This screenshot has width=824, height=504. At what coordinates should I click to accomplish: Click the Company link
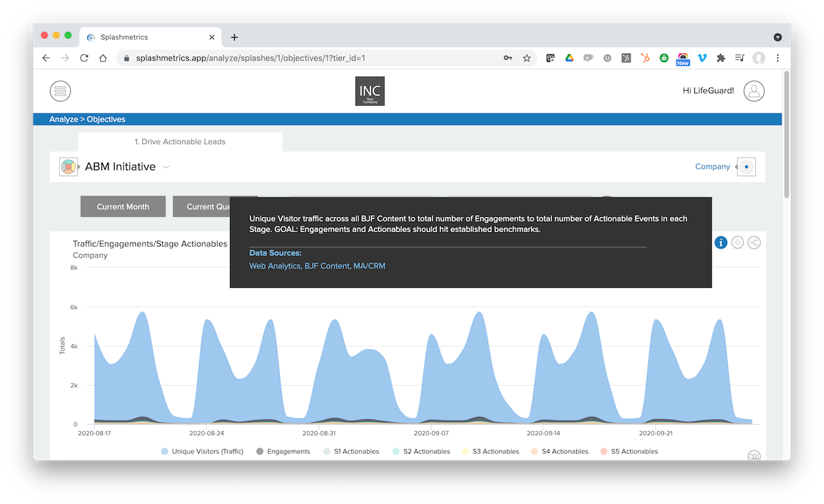point(713,167)
